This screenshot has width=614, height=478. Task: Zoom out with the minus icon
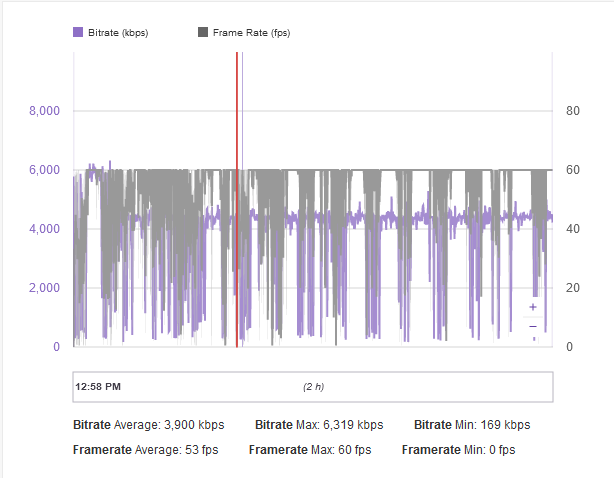(533, 326)
